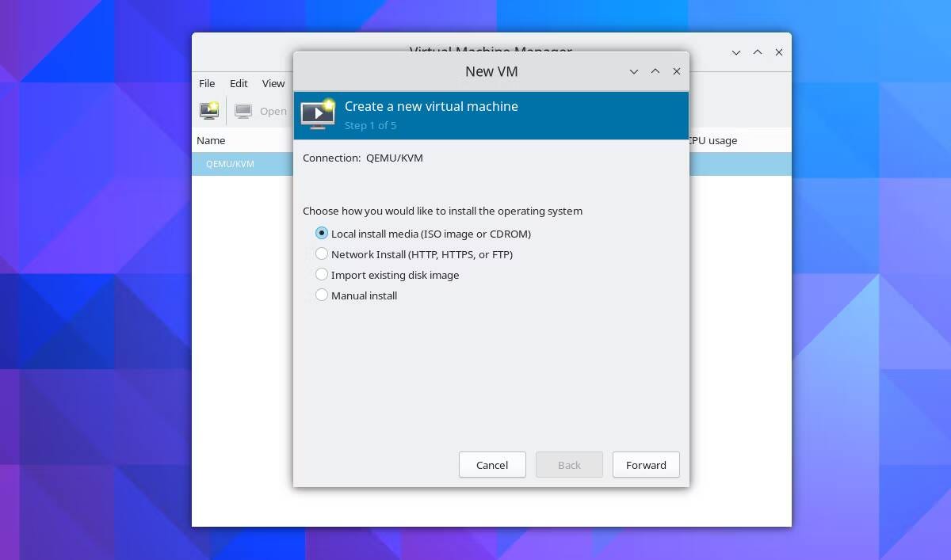Cancel the new VM creation

(x=492, y=465)
